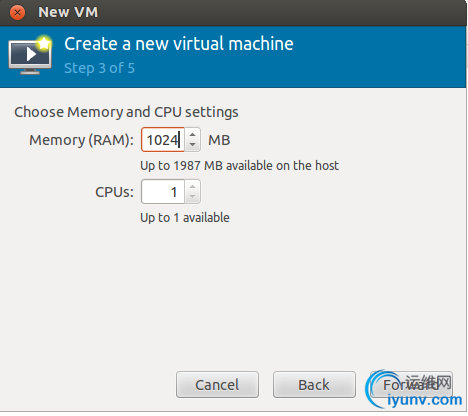Close the New VM window
Screen dimensions: 468x416
17,13
